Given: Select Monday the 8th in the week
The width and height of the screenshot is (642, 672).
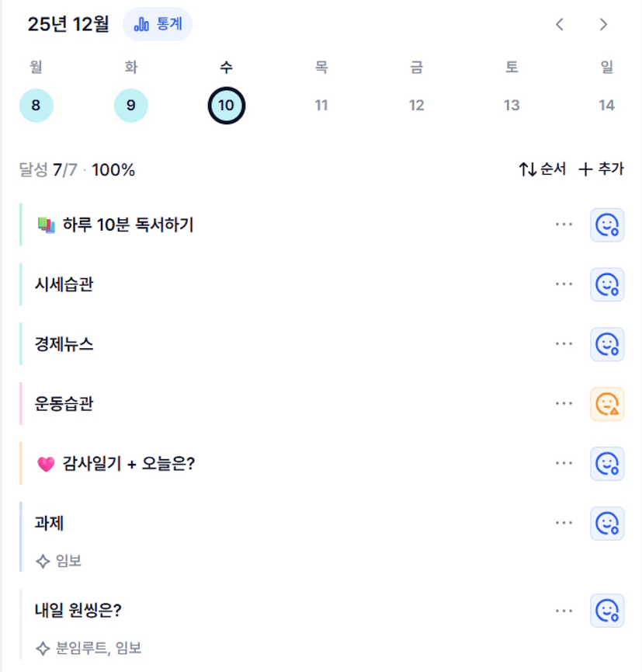Looking at the screenshot, I should click(x=36, y=106).
